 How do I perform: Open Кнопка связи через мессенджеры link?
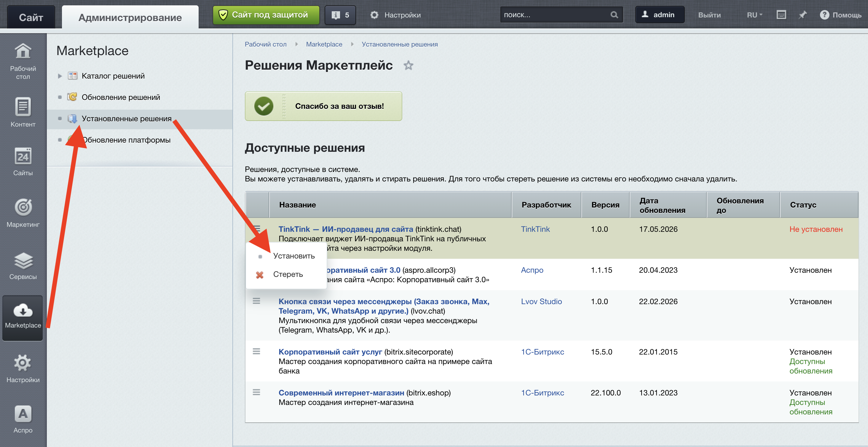click(x=384, y=306)
